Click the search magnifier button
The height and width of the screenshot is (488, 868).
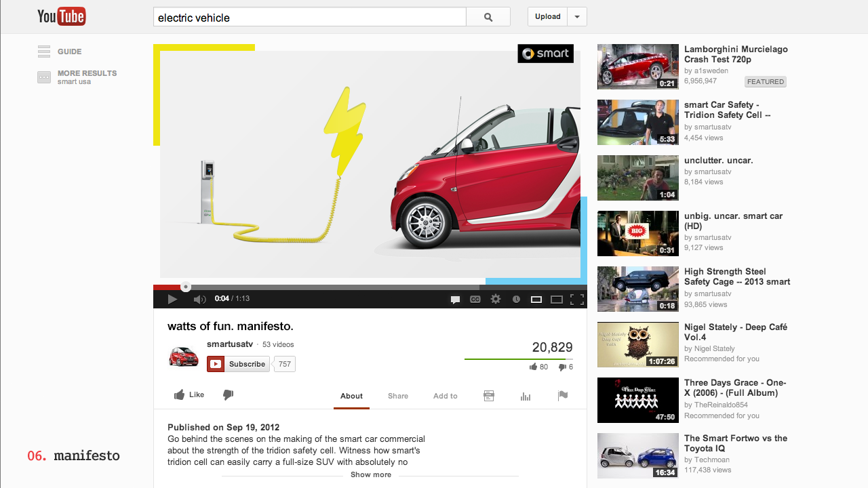click(x=488, y=17)
